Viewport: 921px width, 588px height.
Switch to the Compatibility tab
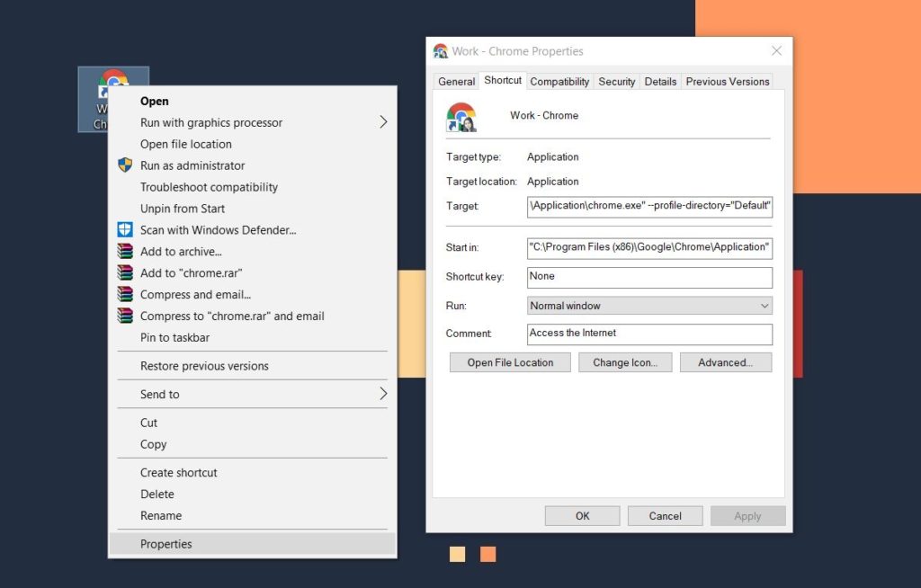[x=559, y=81]
